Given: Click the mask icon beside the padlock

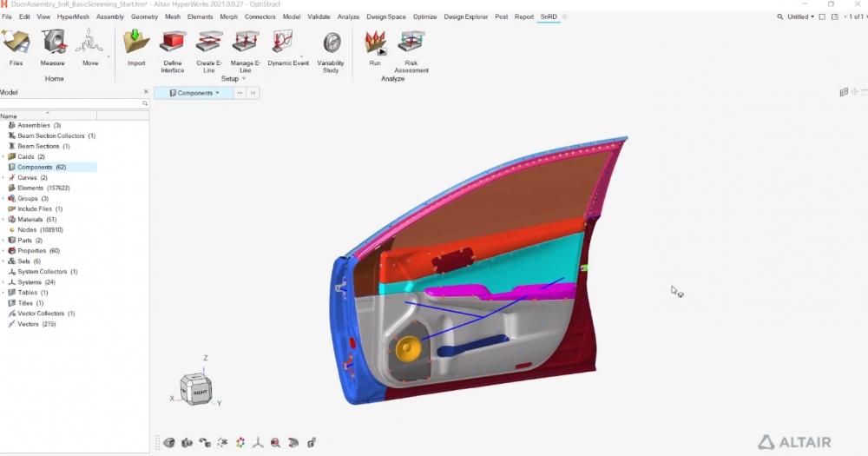Looking at the screenshot, I should pyautogui.click(x=294, y=442).
